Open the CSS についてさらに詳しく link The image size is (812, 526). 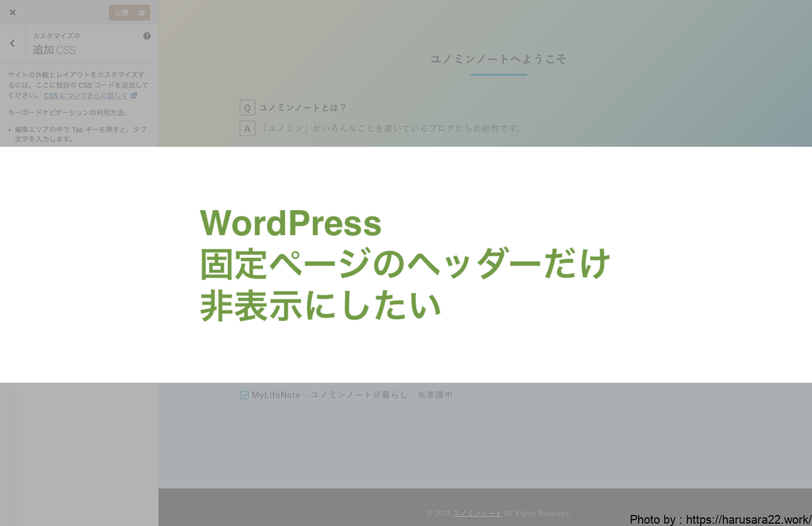point(86,96)
